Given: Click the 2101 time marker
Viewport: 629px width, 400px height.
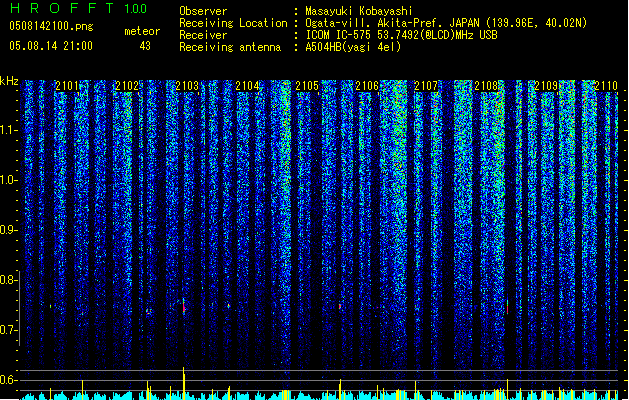Looking at the screenshot, I should point(67,86).
